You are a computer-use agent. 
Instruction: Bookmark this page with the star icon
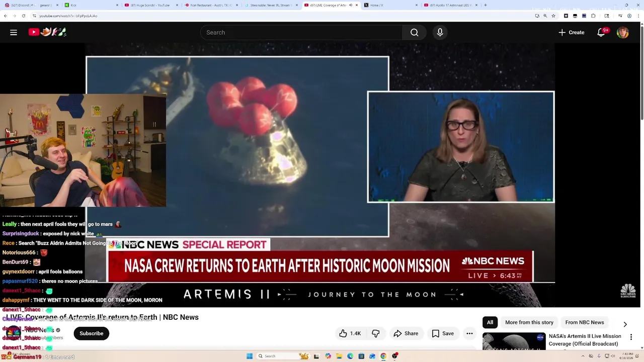553,16
